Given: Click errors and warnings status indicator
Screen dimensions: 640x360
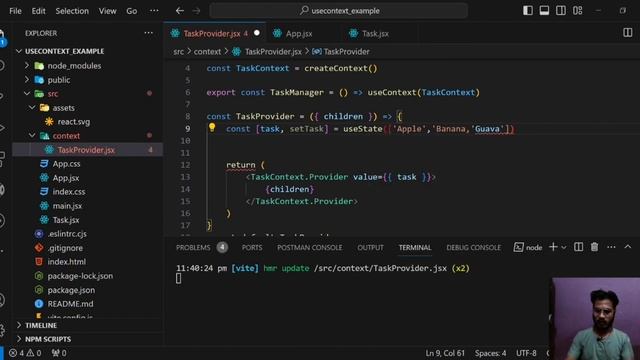Looking at the screenshot, I should pos(25,353).
